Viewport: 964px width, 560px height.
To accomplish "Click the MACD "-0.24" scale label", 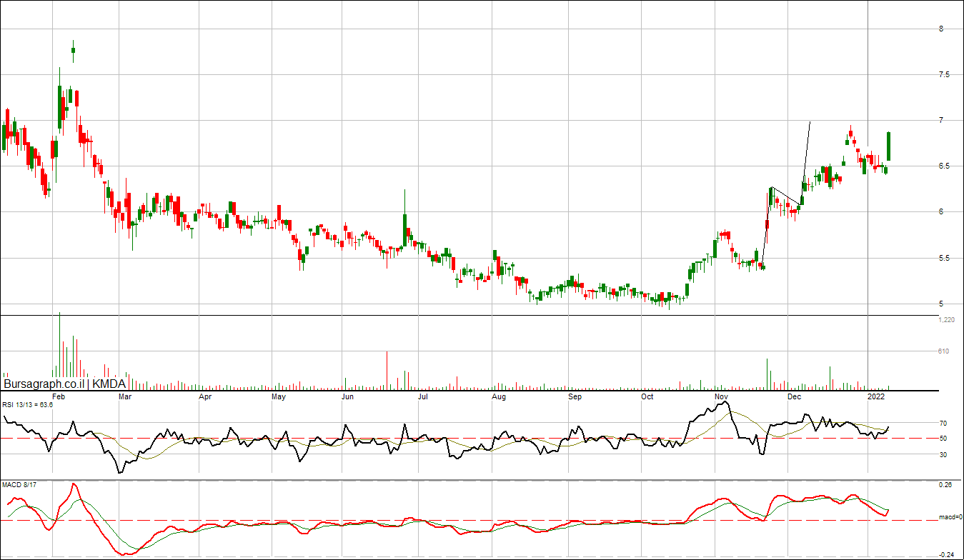I will click(946, 555).
